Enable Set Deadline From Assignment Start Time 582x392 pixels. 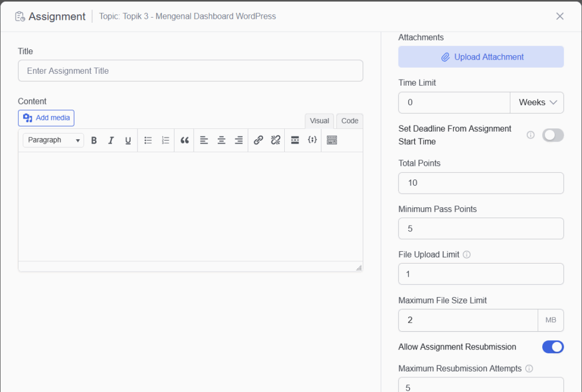[x=552, y=135]
